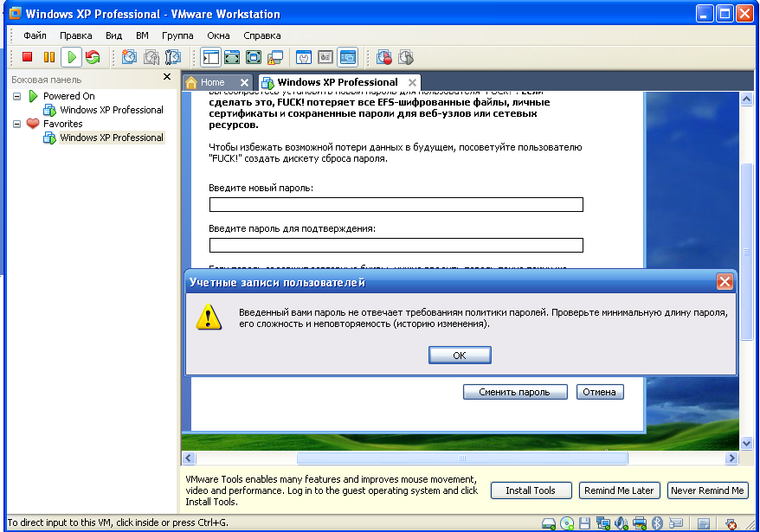Click the Remind Me Later button
Viewport: 760px width, 532px height.
click(619, 490)
